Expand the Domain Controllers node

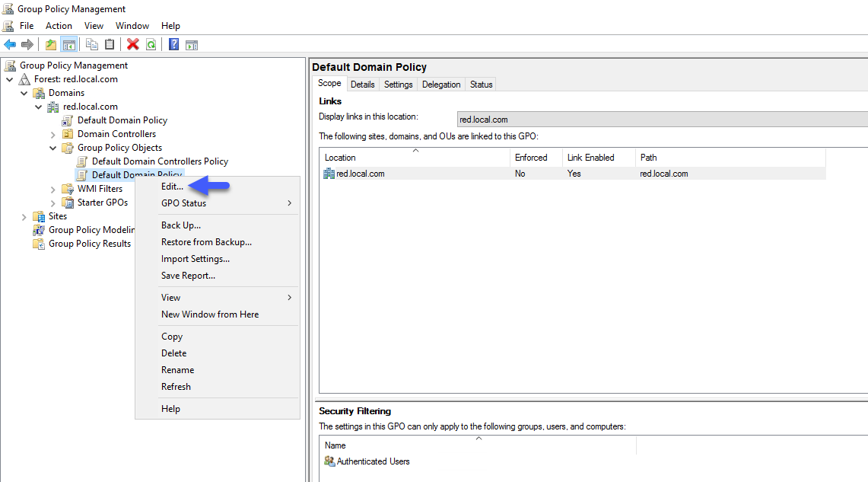pyautogui.click(x=53, y=135)
